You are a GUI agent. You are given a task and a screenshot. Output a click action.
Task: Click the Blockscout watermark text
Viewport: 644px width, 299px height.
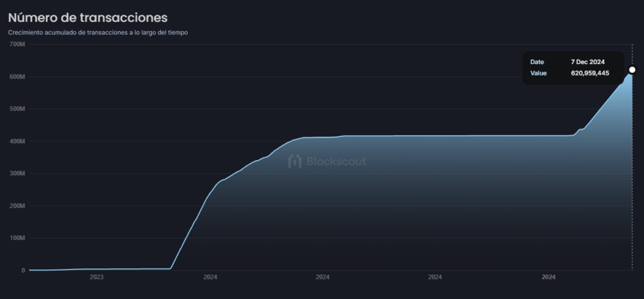[x=336, y=161]
